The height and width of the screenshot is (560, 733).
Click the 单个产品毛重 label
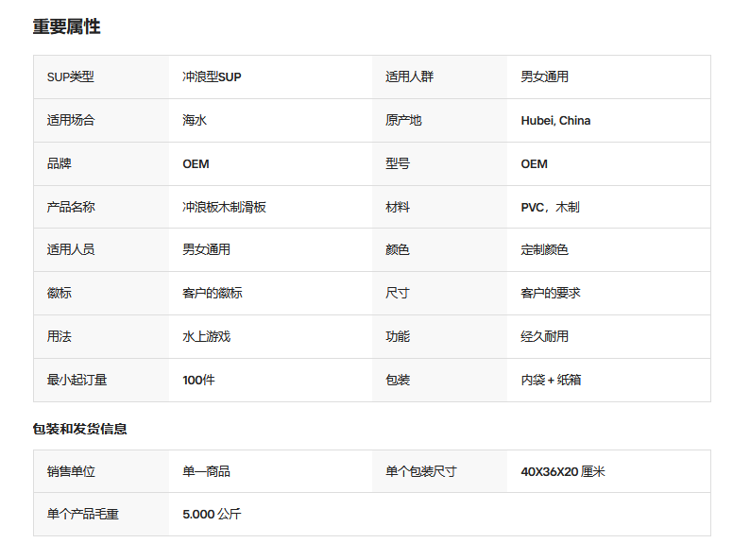click(x=83, y=515)
